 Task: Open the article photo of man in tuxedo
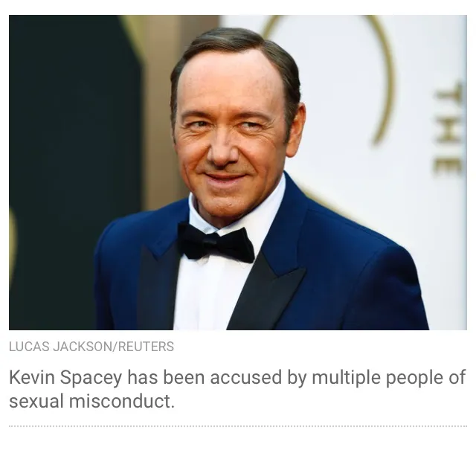238,173
